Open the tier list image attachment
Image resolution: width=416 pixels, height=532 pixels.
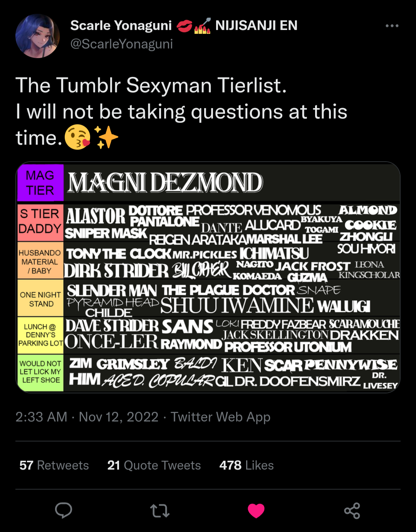[208, 277]
